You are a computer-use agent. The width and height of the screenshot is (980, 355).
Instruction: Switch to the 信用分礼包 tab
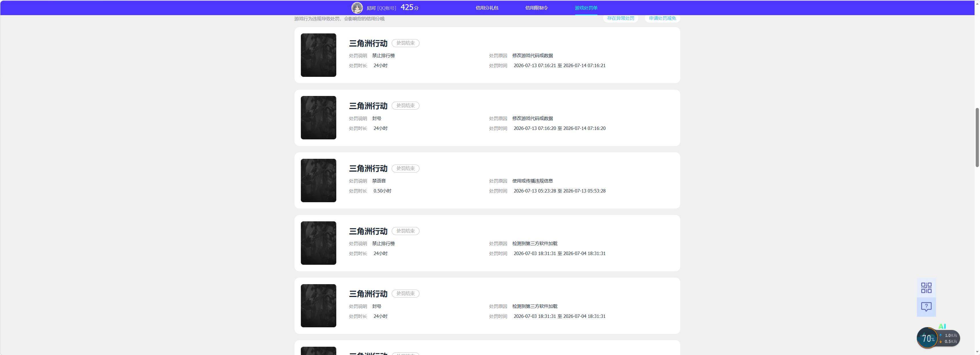487,8
